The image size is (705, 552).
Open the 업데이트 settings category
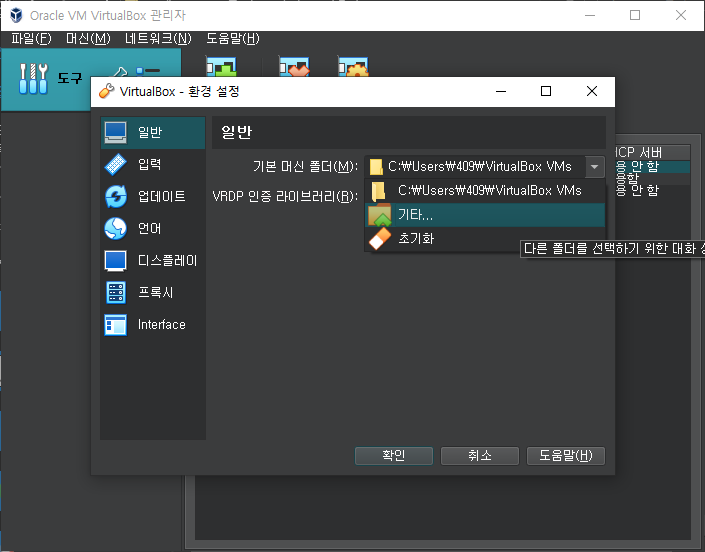[153, 196]
